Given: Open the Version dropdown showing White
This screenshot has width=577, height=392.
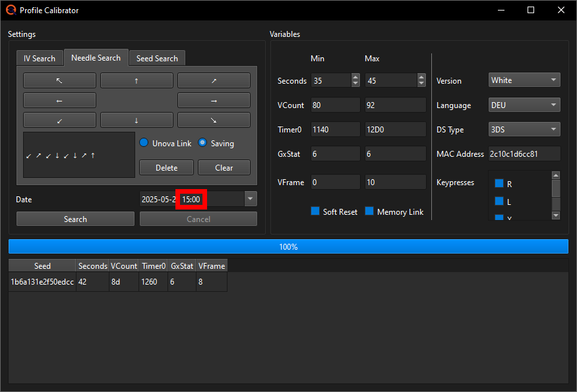Looking at the screenshot, I should [x=524, y=80].
